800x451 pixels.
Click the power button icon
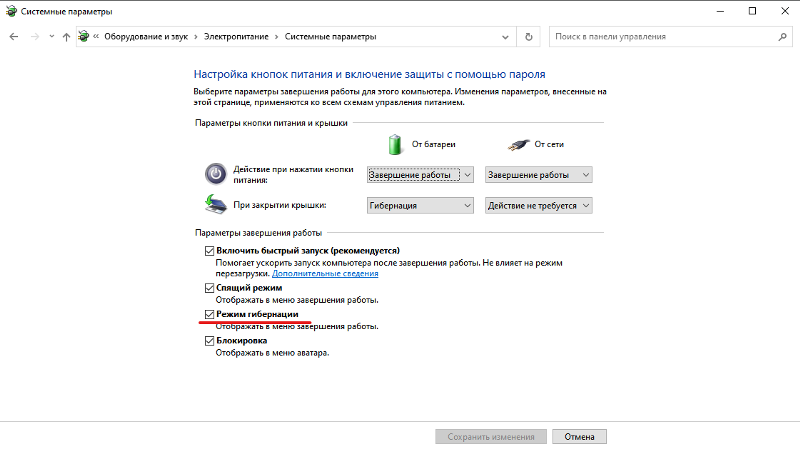(215, 174)
